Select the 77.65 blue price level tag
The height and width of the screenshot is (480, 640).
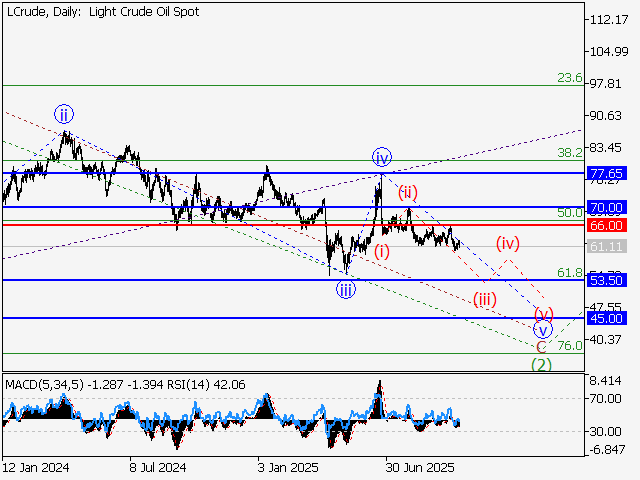point(607,174)
